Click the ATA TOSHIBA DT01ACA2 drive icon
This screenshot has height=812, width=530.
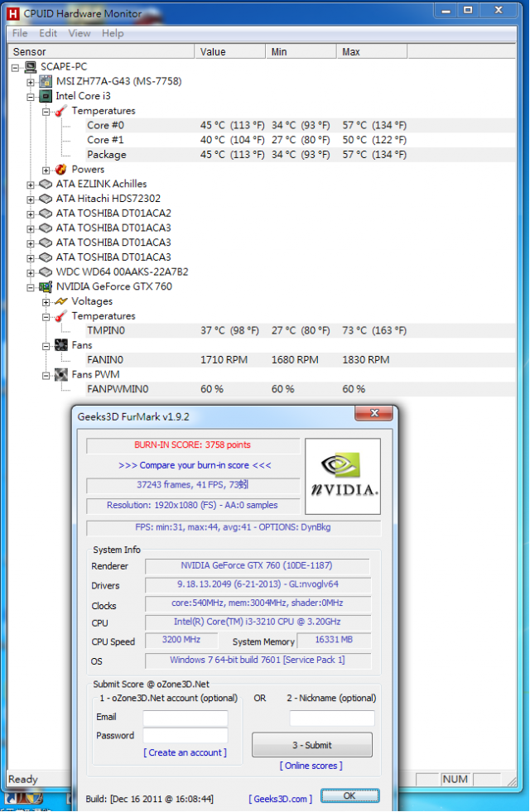(46, 213)
